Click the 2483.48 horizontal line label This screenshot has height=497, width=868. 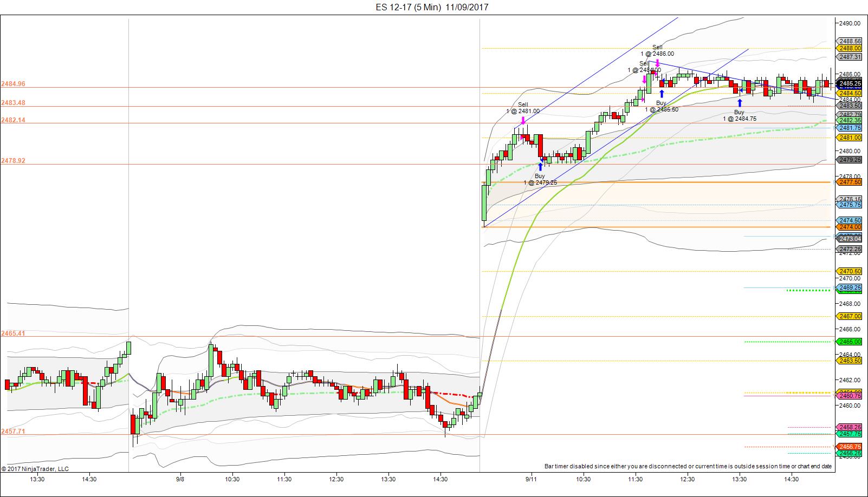pyautogui.click(x=13, y=103)
